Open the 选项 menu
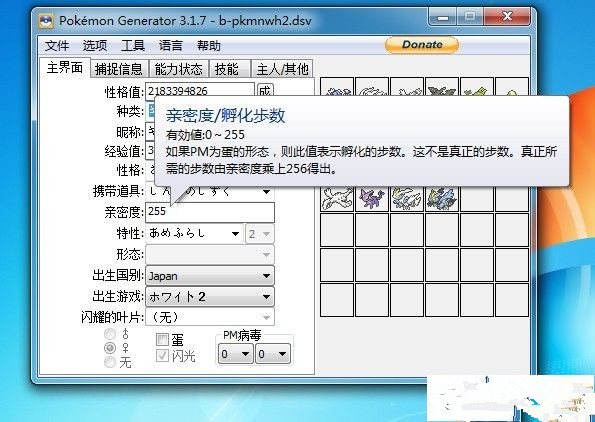This screenshot has height=422, width=595. [95, 46]
